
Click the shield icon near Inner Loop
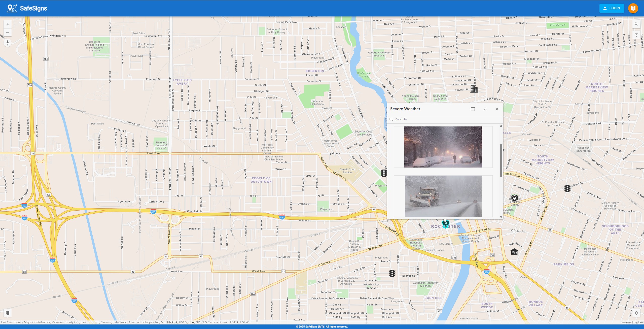pos(515,199)
